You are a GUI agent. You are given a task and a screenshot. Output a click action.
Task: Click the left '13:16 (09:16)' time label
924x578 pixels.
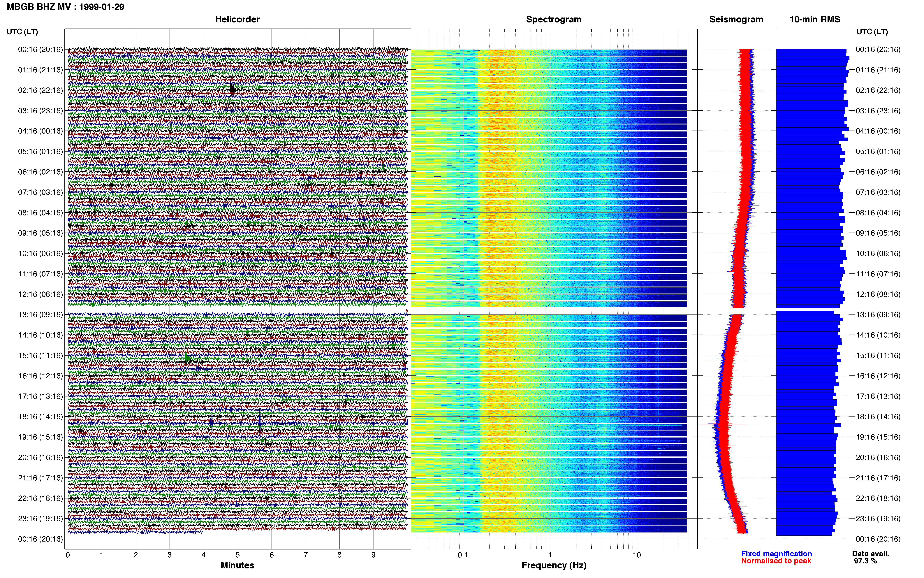[41, 315]
